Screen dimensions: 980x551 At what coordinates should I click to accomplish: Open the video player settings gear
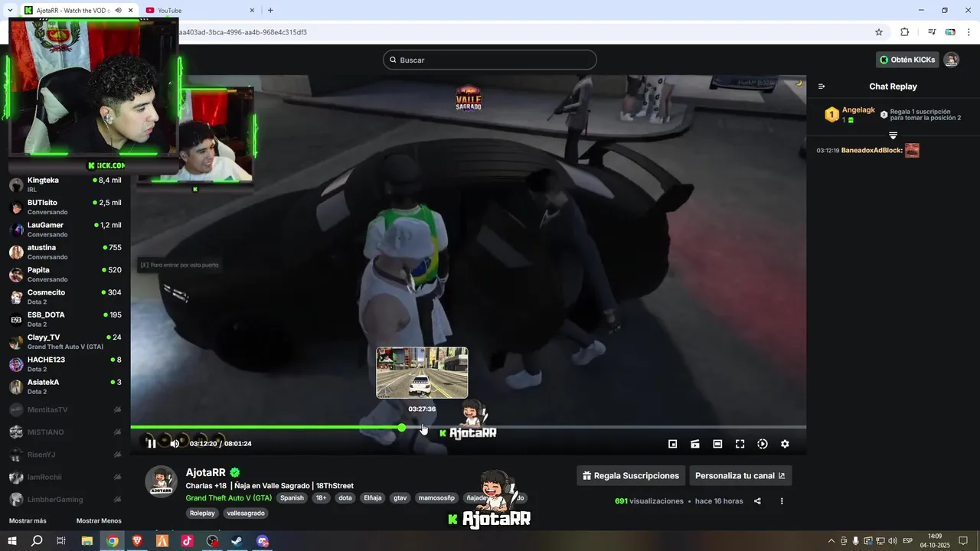[x=785, y=444]
